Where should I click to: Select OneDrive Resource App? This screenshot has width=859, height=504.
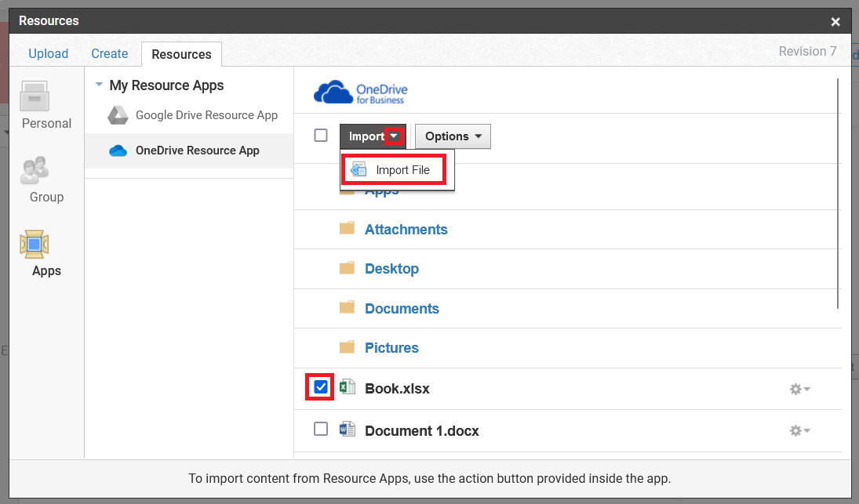189,150
